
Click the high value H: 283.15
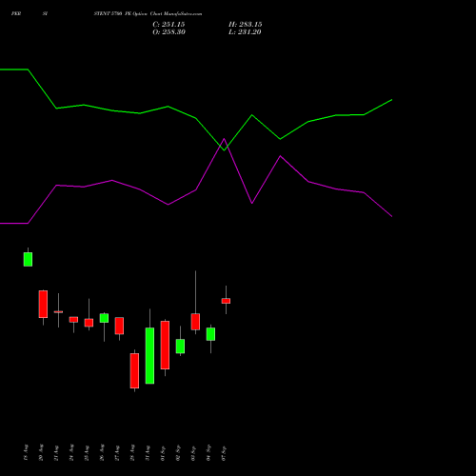tap(246, 25)
